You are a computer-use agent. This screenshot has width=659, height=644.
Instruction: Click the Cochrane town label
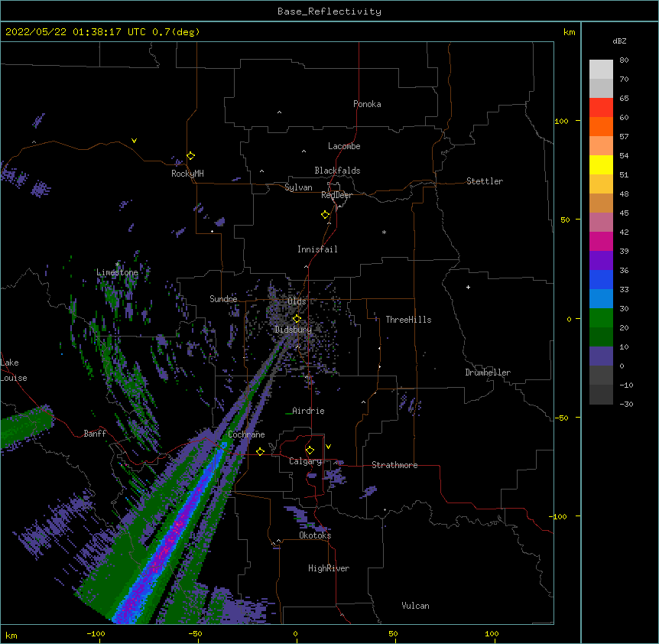246,434
